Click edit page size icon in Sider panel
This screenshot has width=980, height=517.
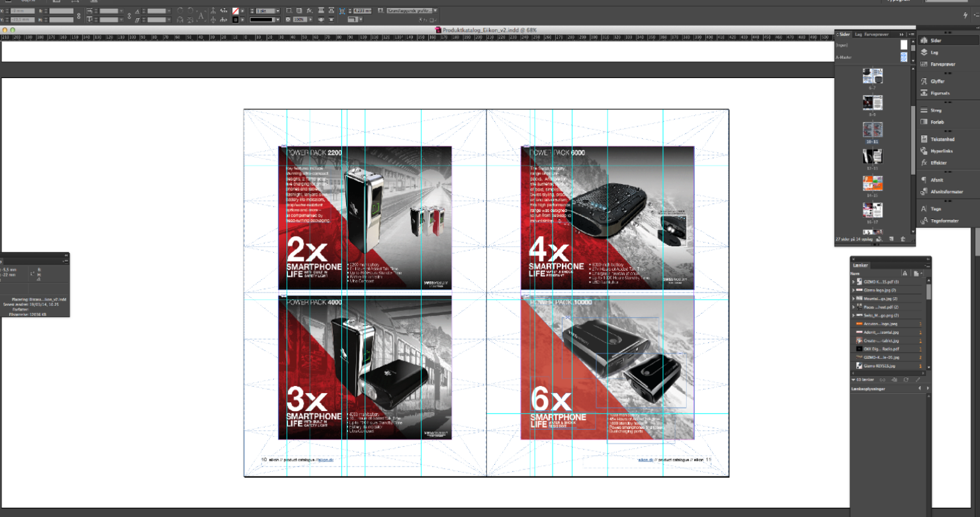tap(880, 239)
